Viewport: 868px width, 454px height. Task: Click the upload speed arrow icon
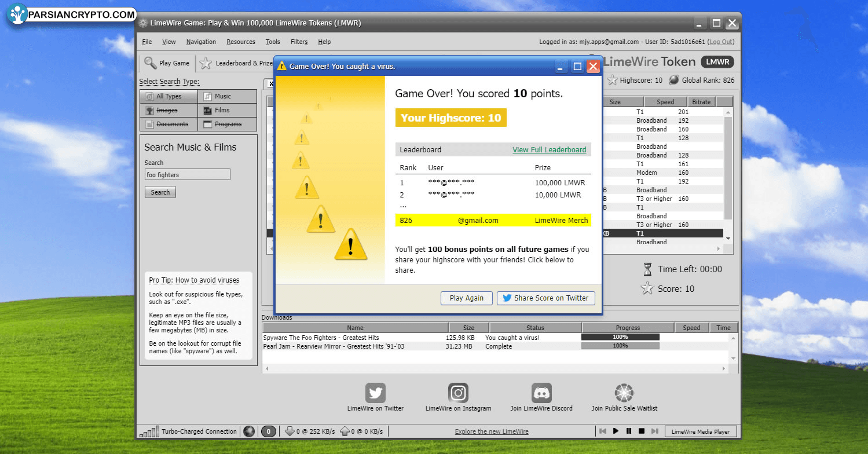344,431
